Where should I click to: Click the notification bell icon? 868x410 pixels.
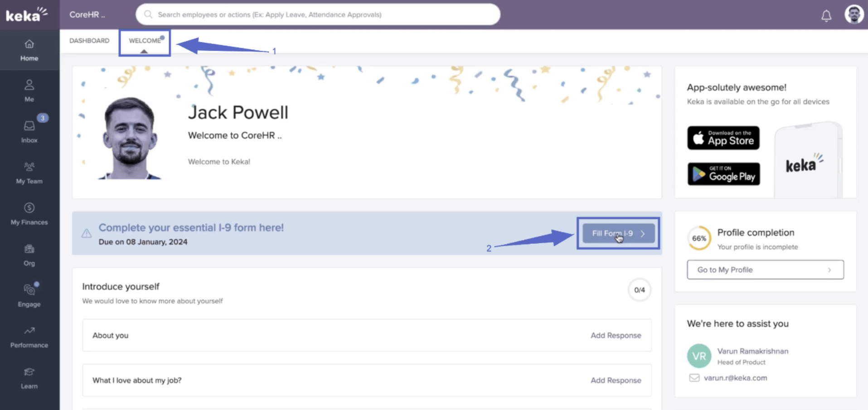point(826,16)
